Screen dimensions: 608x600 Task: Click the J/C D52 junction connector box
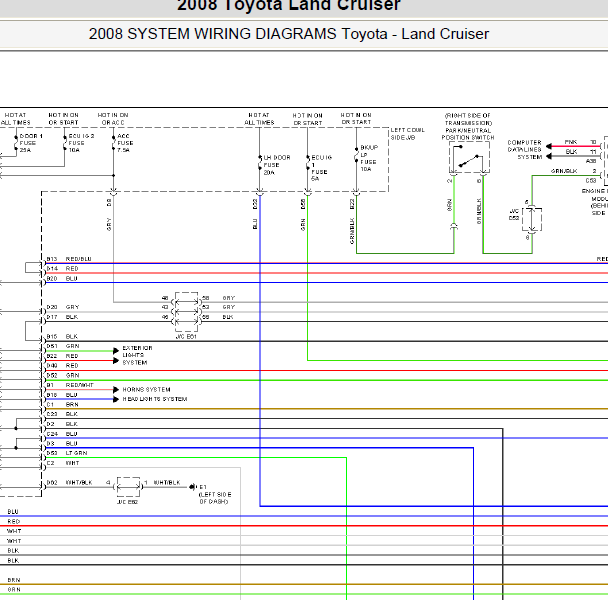pos(532,220)
